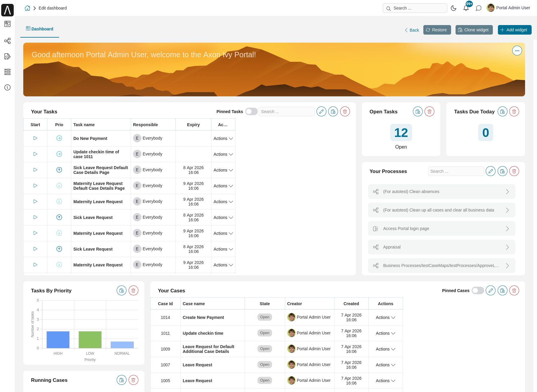
Task: Delete the Tasks By Priority widget
Action: click(133, 291)
